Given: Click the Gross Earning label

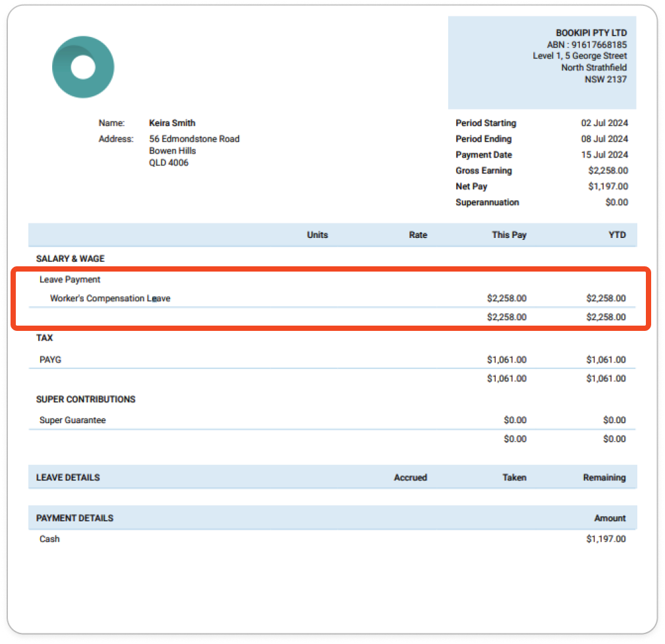Looking at the screenshot, I should [484, 171].
